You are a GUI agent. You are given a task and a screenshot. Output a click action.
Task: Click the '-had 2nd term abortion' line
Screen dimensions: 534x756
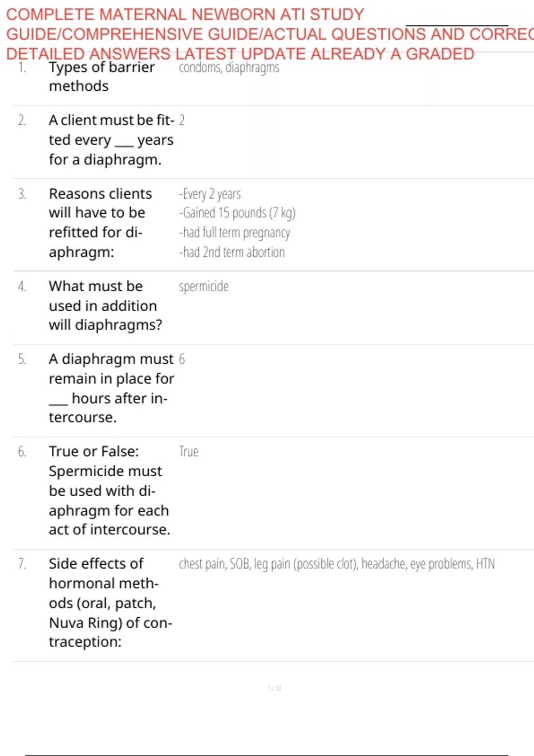[232, 252]
